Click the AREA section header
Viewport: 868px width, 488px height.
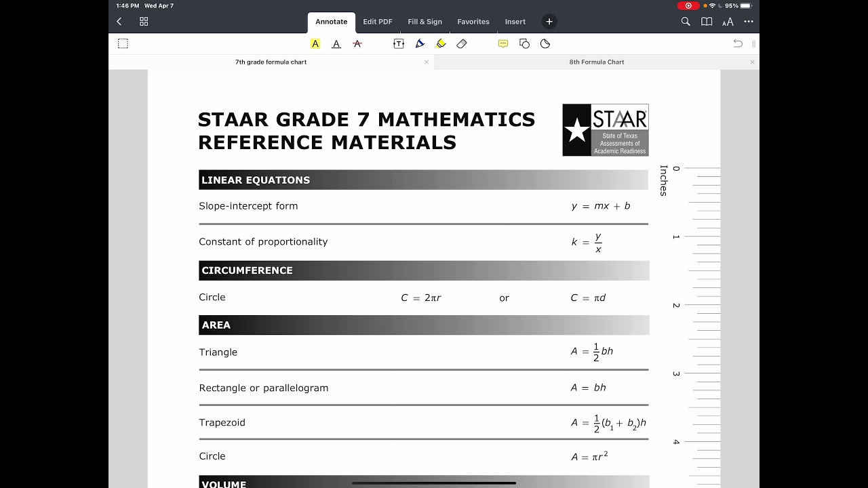(424, 325)
